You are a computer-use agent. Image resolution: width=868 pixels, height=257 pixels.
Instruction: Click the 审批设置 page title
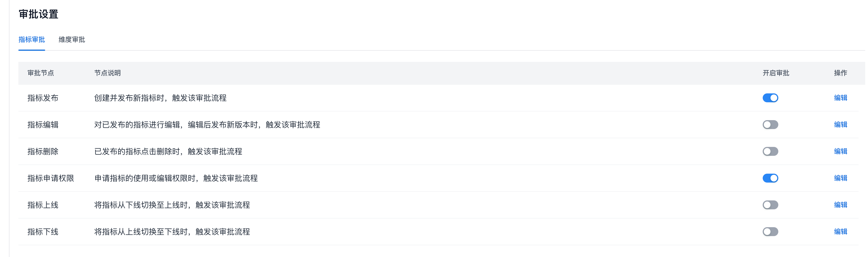pos(38,14)
